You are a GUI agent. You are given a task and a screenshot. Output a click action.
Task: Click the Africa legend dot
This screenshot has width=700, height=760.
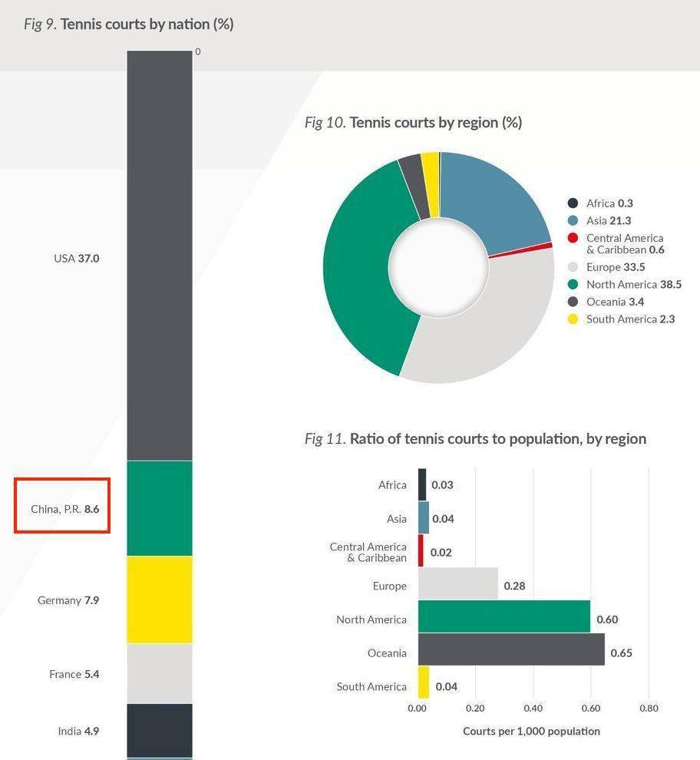573,203
